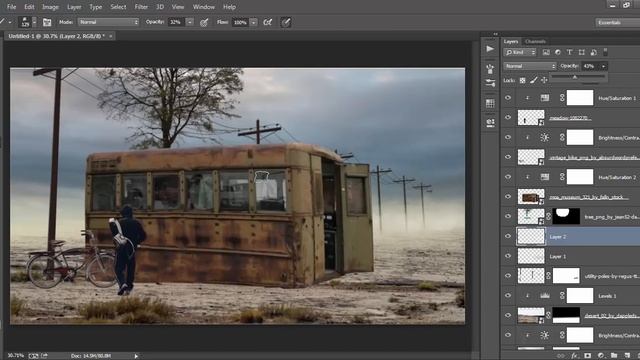This screenshot has width=640, height=360.
Task: Hide the meadow smart object layer
Action: pyautogui.click(x=508, y=118)
